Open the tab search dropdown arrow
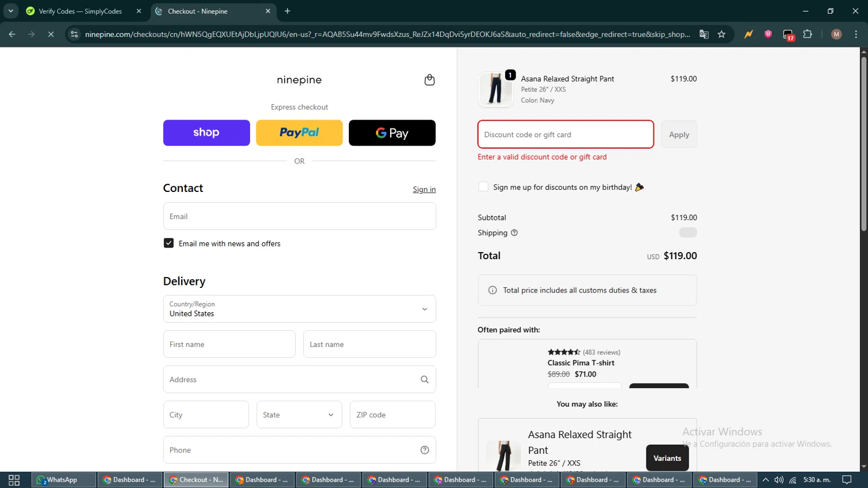 (10, 11)
